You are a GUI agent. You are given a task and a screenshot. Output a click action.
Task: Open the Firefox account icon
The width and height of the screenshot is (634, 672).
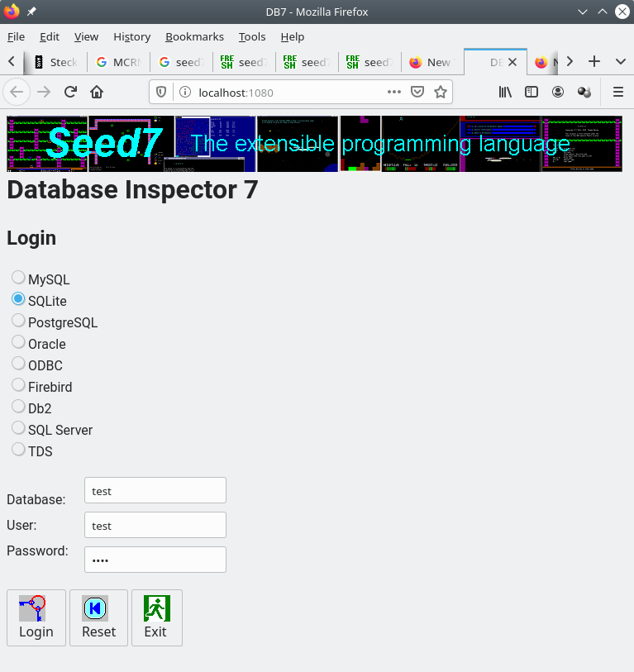click(x=558, y=92)
